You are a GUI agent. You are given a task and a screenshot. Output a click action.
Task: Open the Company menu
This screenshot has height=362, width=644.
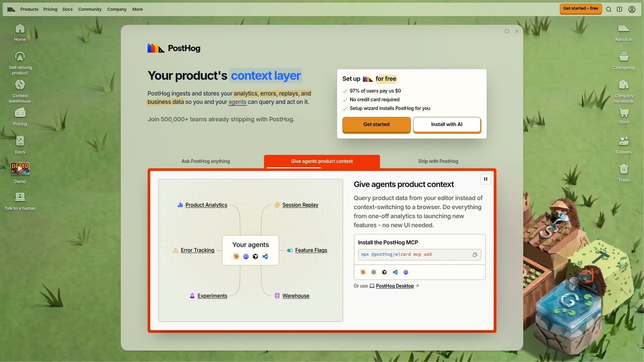[117, 9]
